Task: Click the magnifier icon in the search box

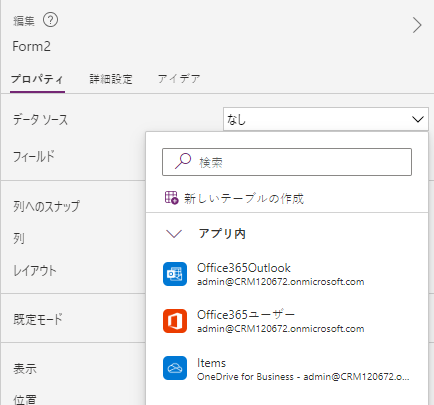Action: click(x=183, y=162)
